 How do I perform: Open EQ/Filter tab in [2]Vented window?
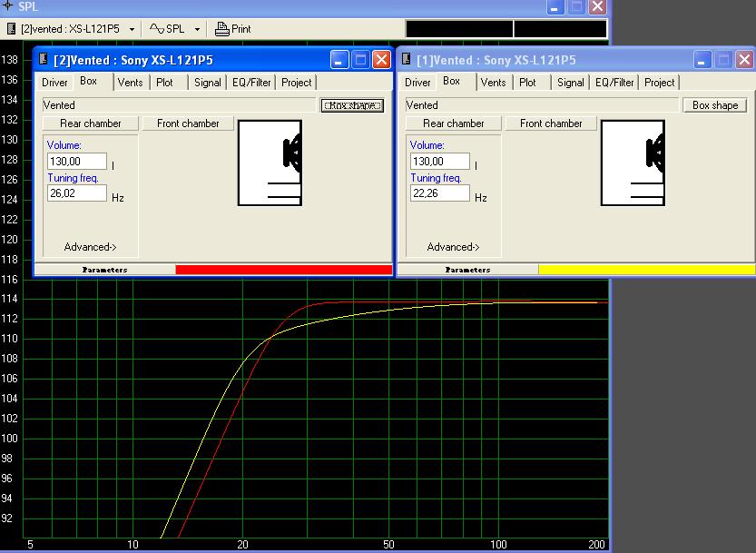pos(251,83)
